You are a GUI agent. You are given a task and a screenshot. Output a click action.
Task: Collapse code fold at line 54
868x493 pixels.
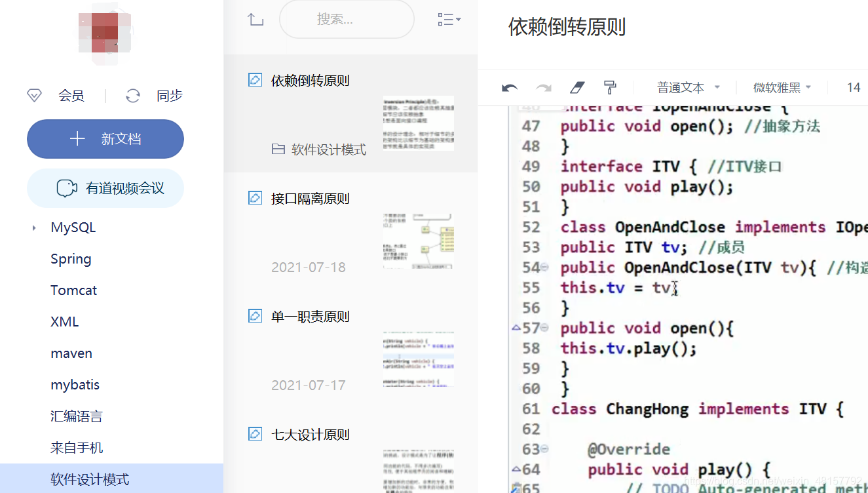[545, 267]
